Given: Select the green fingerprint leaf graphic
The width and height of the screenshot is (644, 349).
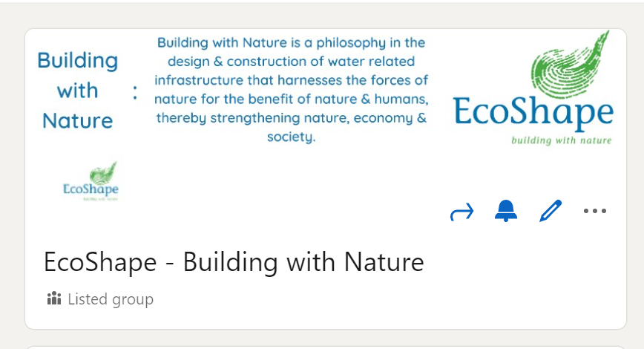Looking at the screenshot, I should point(570,64).
